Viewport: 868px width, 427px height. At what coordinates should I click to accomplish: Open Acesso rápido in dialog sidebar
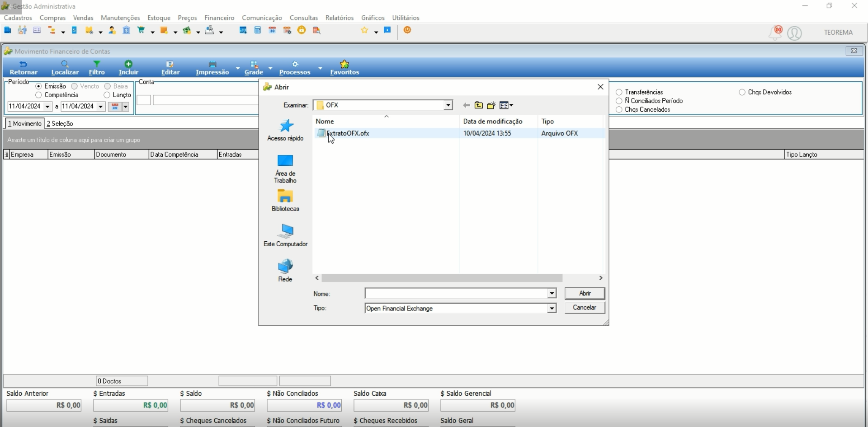pyautogui.click(x=285, y=130)
